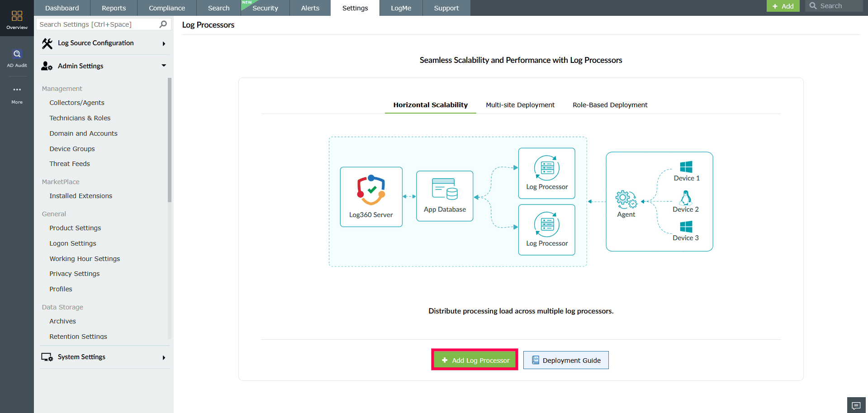Open Privacy Settings
Image resolution: width=868 pixels, height=413 pixels.
click(x=75, y=274)
